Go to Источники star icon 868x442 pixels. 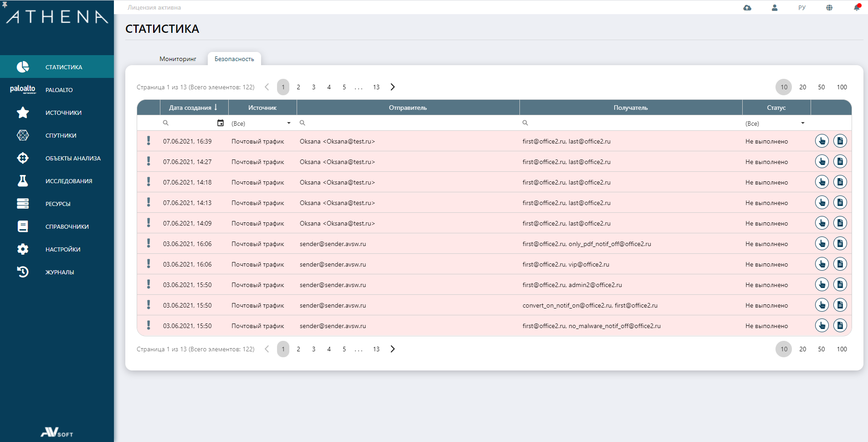23,113
